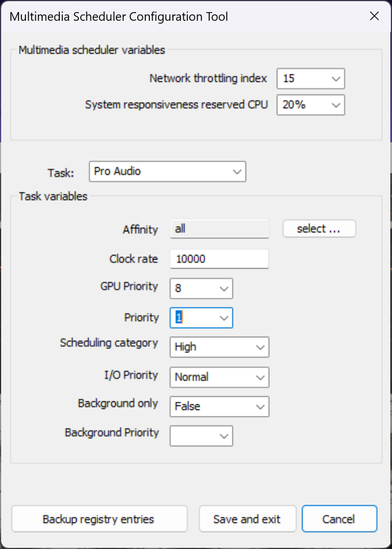The width and height of the screenshot is (392, 549).
Task: Click the Clock rate input field
Action: [x=220, y=259]
